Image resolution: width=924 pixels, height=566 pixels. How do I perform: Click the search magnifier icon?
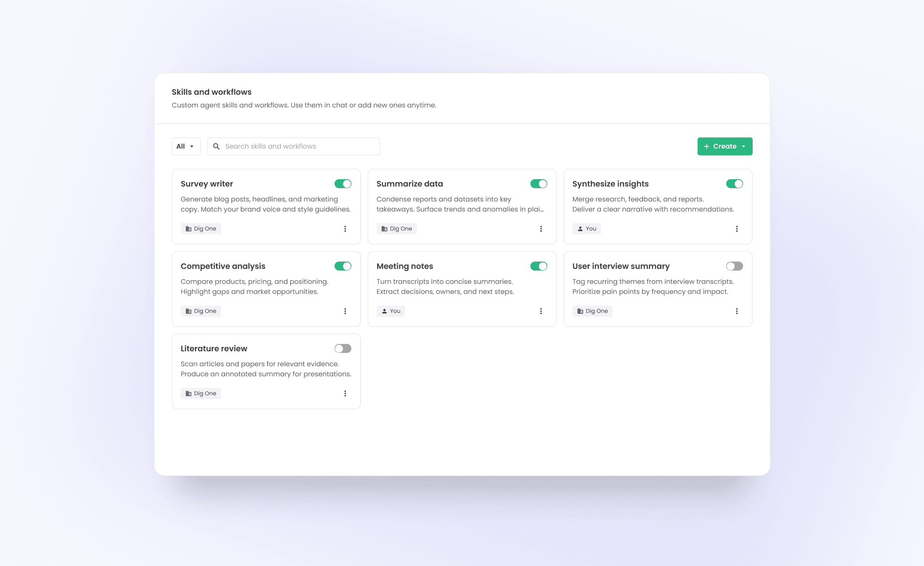216,146
